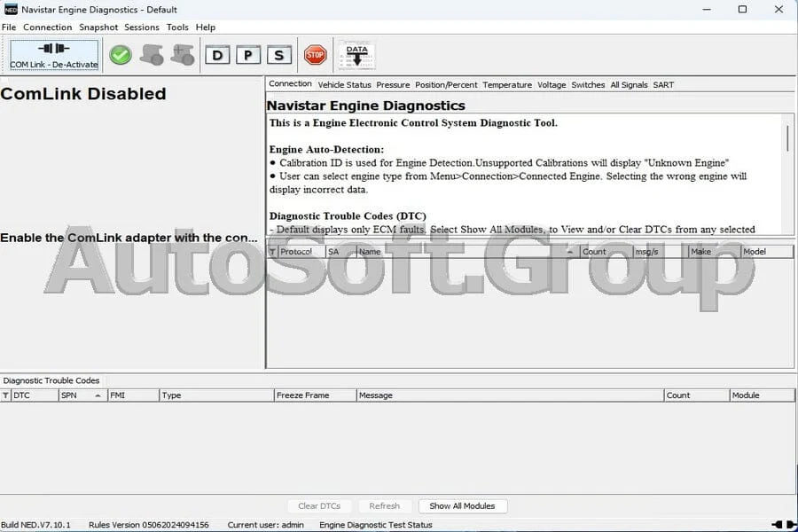This screenshot has height=532, width=798.
Task: Switch to the Connection tab
Action: click(290, 84)
